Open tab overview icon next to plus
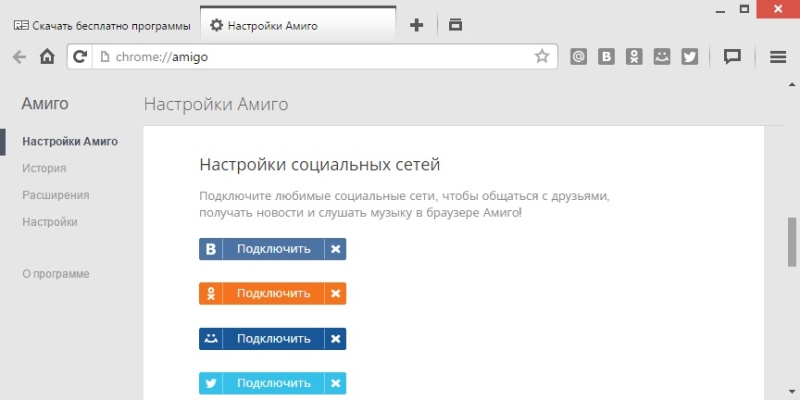This screenshot has height=400, width=800. [455, 24]
